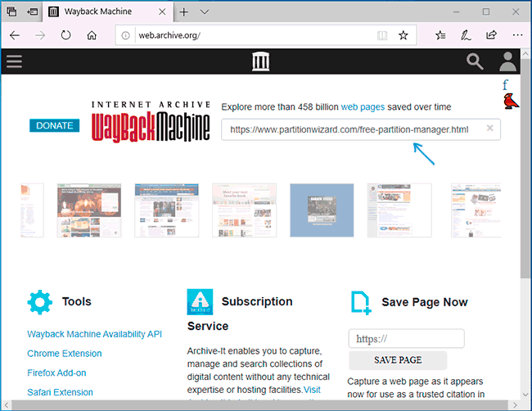Click the Internet Archive pillar logo

260,61
